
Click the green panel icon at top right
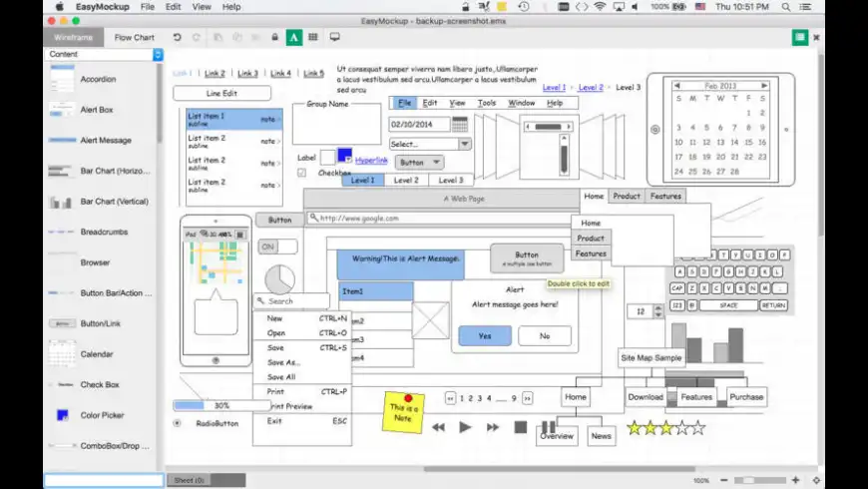798,37
